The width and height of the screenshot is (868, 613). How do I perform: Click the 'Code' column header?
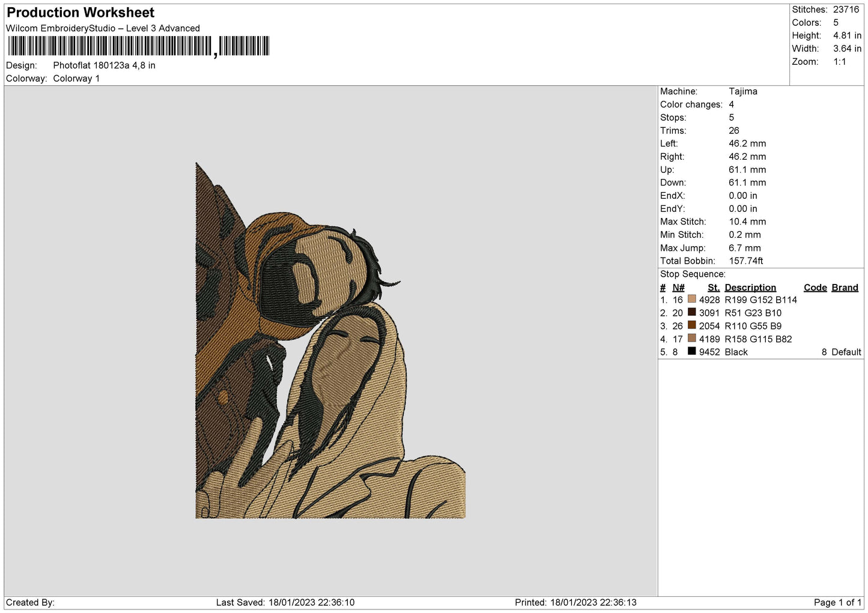coord(815,288)
